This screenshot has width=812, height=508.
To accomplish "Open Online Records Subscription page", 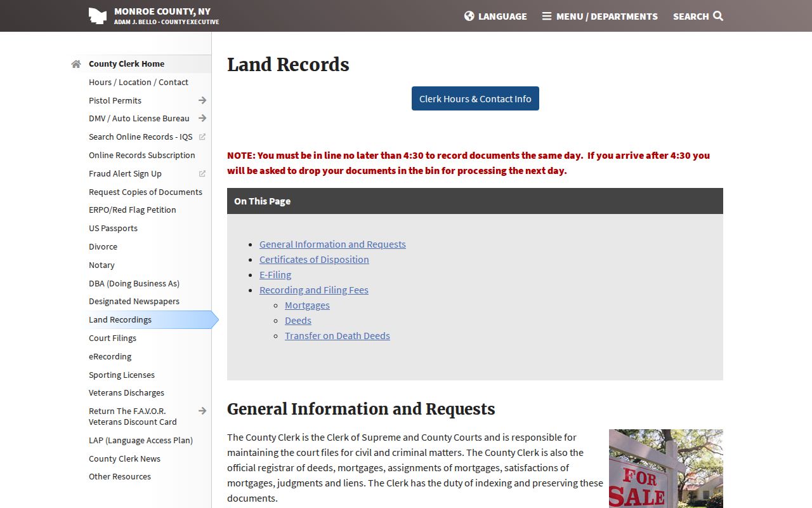I will (x=142, y=155).
